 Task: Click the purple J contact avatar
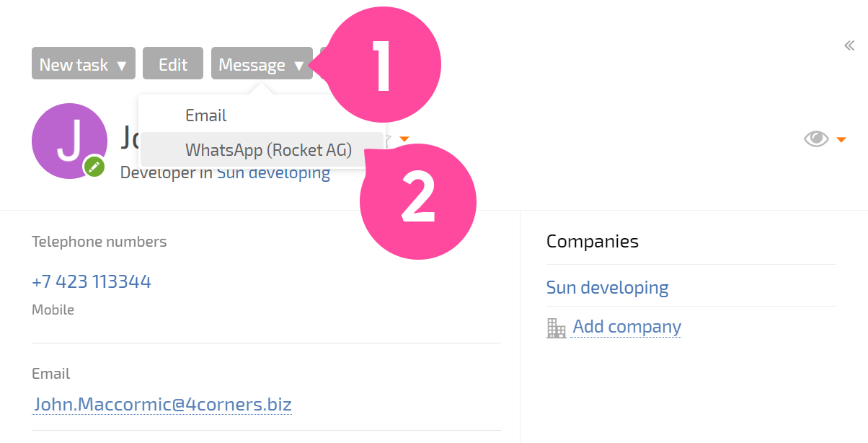click(x=70, y=141)
